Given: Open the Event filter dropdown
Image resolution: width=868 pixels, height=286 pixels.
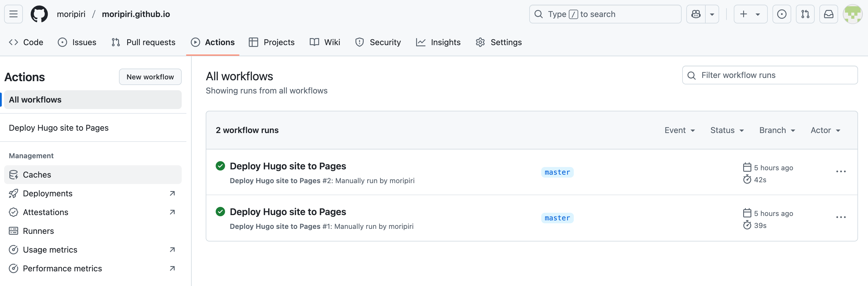Looking at the screenshot, I should 680,130.
